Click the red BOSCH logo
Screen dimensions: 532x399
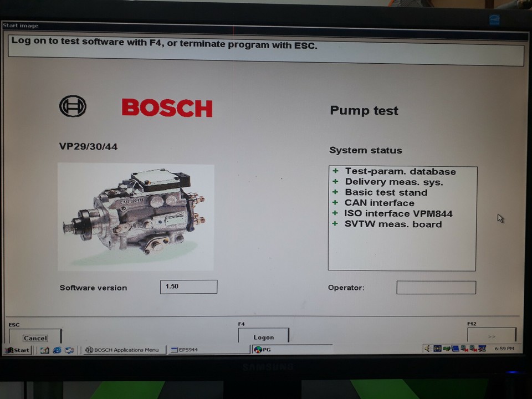point(166,108)
